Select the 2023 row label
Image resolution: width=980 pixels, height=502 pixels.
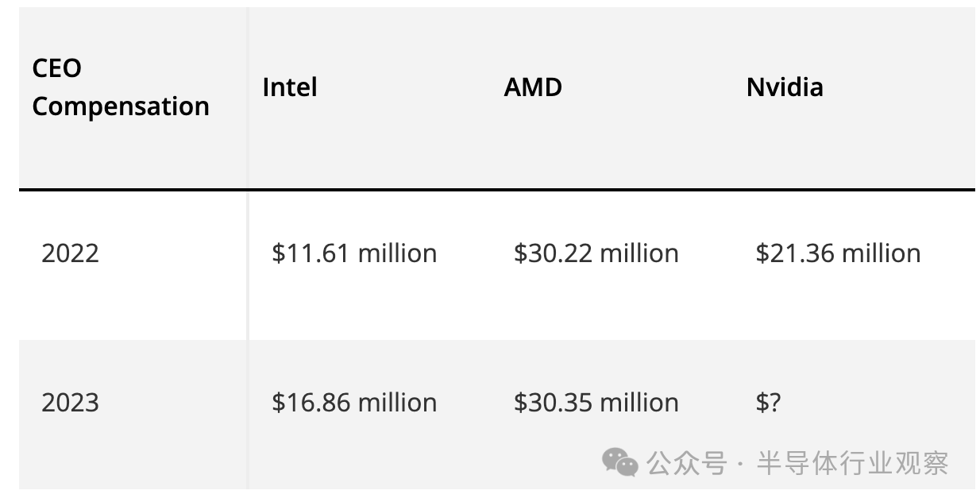click(71, 403)
